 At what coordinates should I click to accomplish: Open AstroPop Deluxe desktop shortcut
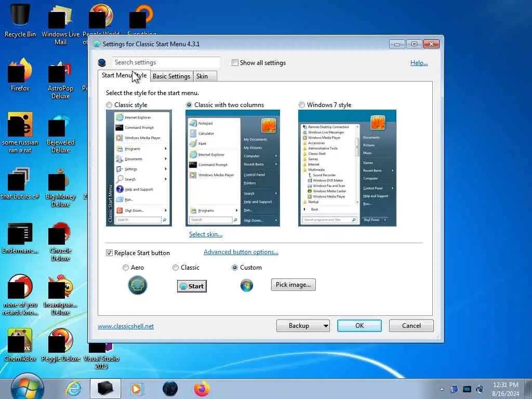[60, 79]
